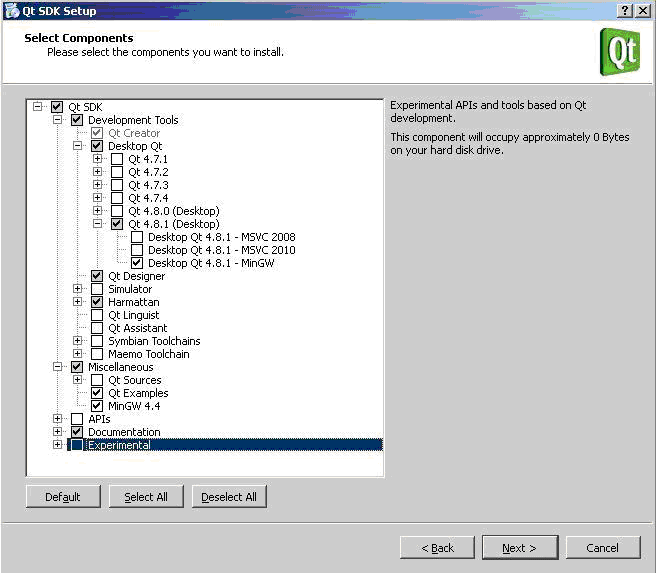656x573 pixels.
Task: Collapse the Miscellaneous node
Action: coord(57,367)
